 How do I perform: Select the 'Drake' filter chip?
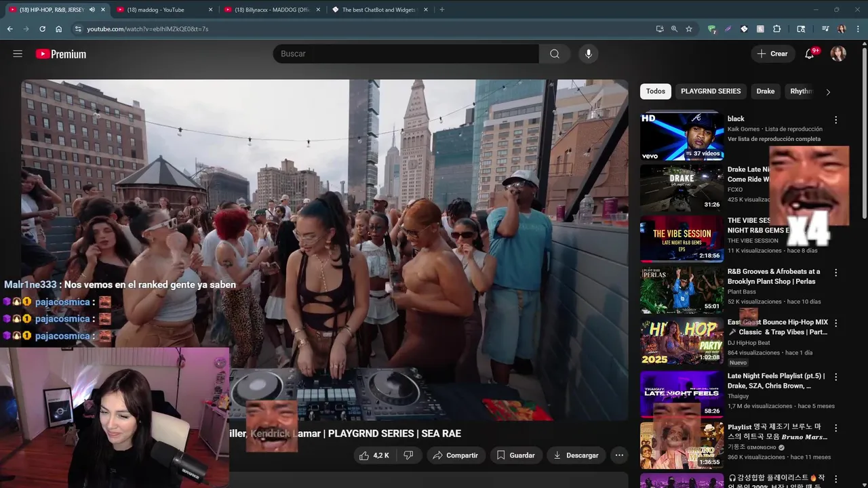pos(766,91)
